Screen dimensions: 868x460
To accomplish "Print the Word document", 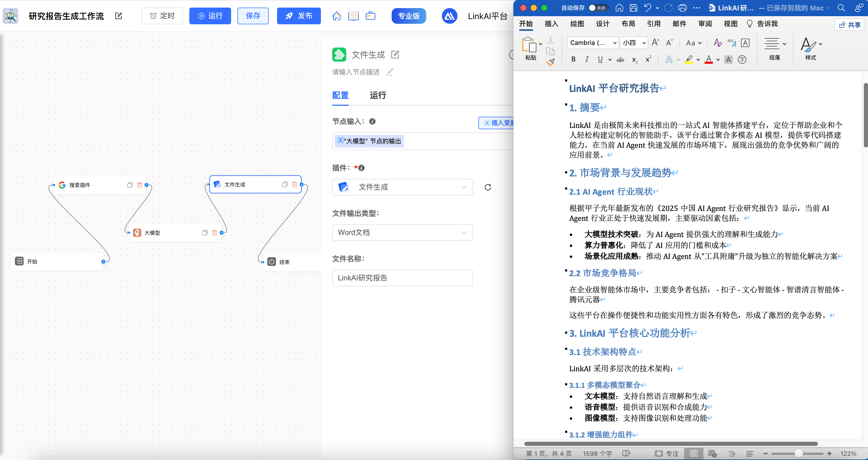I will click(683, 8).
